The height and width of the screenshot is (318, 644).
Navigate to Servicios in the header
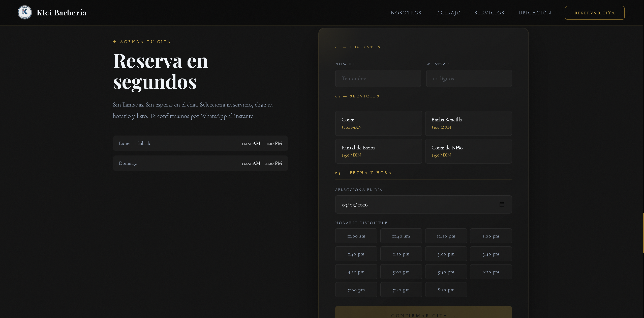(x=489, y=13)
